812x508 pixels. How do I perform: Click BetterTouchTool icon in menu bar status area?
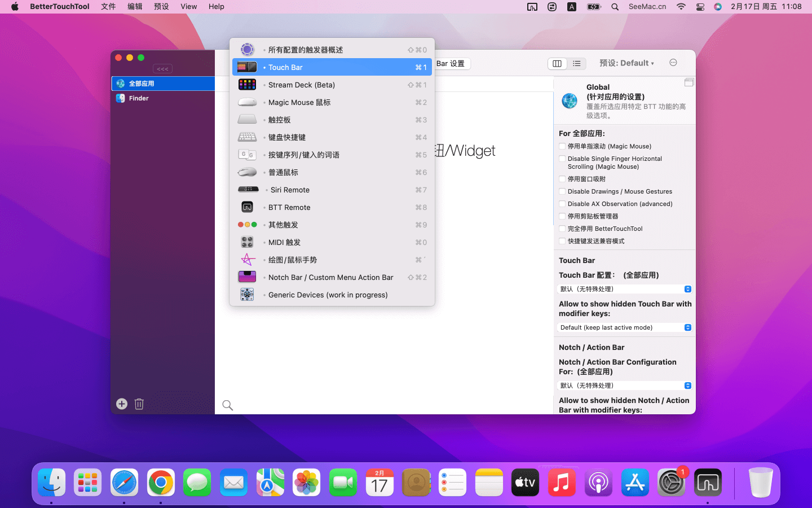pos(532,7)
